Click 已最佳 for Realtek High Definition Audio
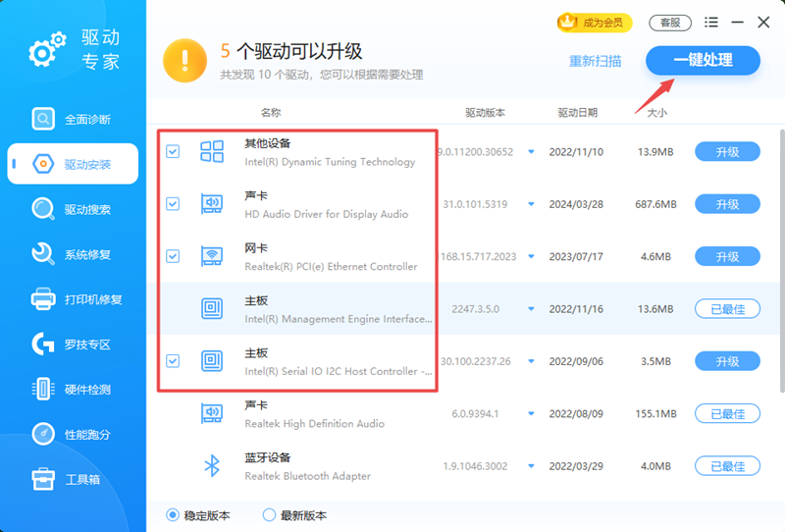Image resolution: width=785 pixels, height=532 pixels. [x=727, y=414]
